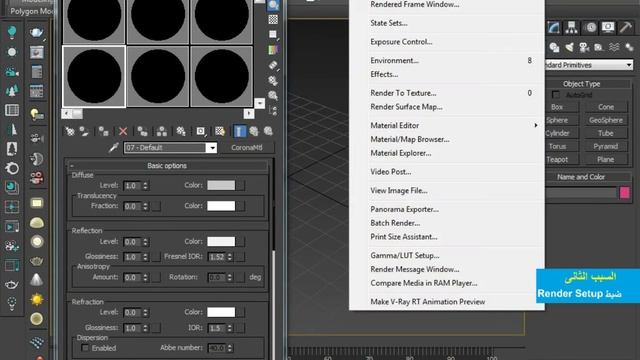This screenshot has height=360, width=640.
Task: Adjust the Fresnel IOR spinner arrows
Action: [230, 257]
